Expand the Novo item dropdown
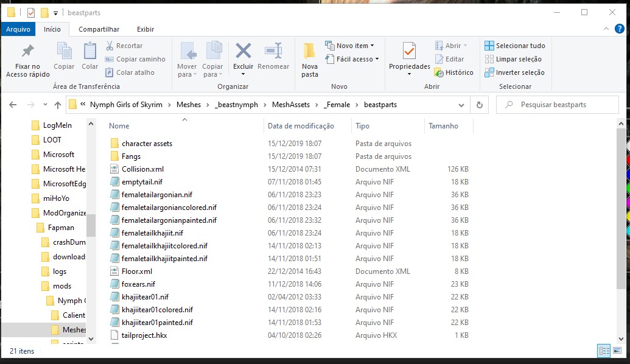Screen dimensions: 630x364 click(349, 46)
